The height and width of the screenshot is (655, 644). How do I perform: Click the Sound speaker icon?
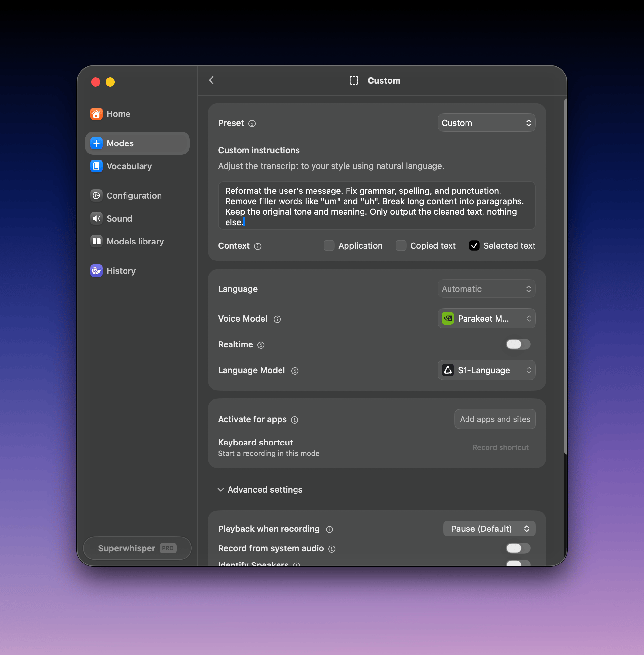pyautogui.click(x=96, y=219)
